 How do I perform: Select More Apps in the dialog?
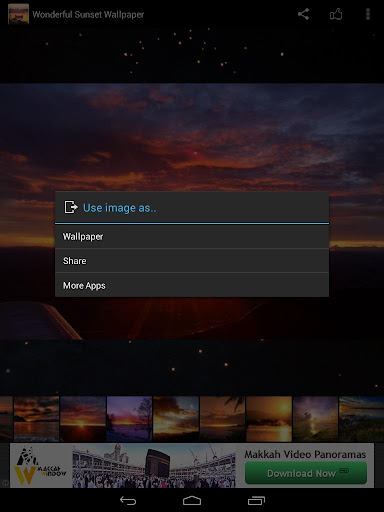click(192, 285)
